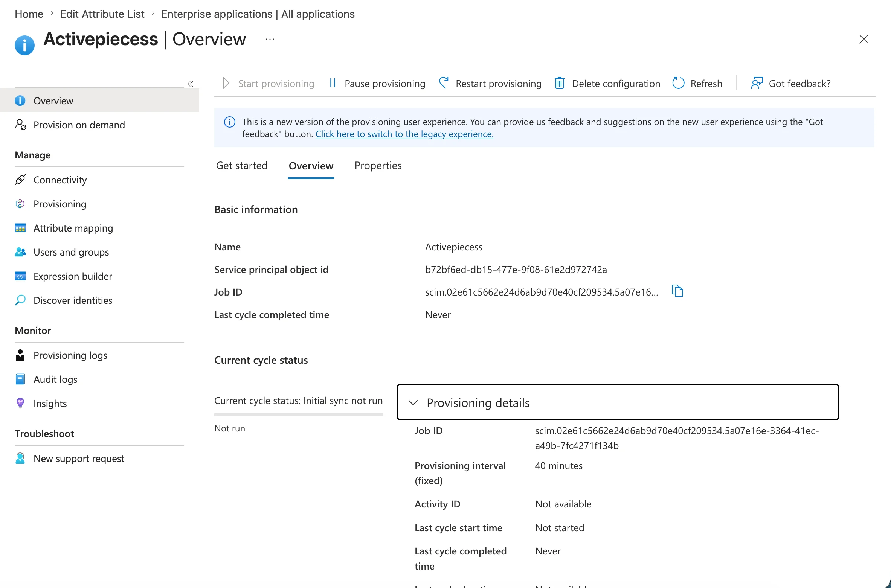The height and width of the screenshot is (588, 891).
Task: Open the more options ellipsis menu
Action: 270,39
